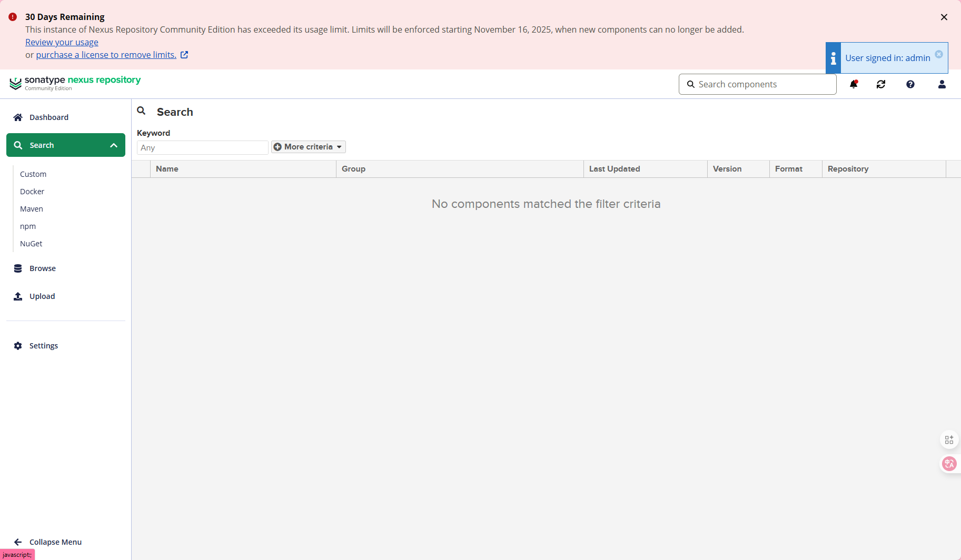Viewport: 961px width, 560px height.
Task: Collapse the sidebar menu
Action: (x=48, y=542)
